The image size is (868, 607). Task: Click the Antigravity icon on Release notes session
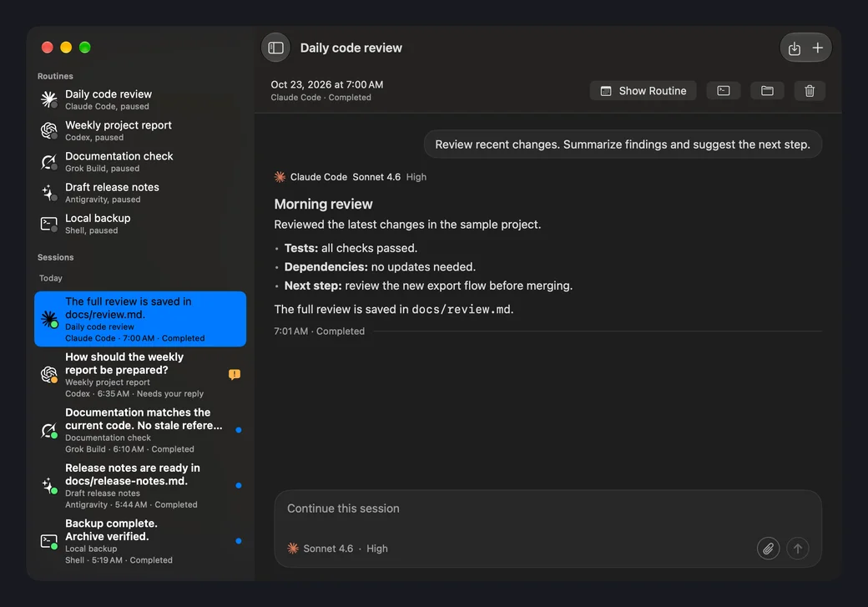pyautogui.click(x=48, y=486)
